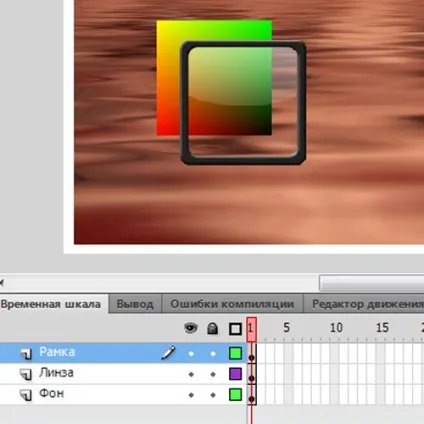Show all layers as outlines via square icon
Viewport: 424px width, 424px height.
click(x=235, y=329)
